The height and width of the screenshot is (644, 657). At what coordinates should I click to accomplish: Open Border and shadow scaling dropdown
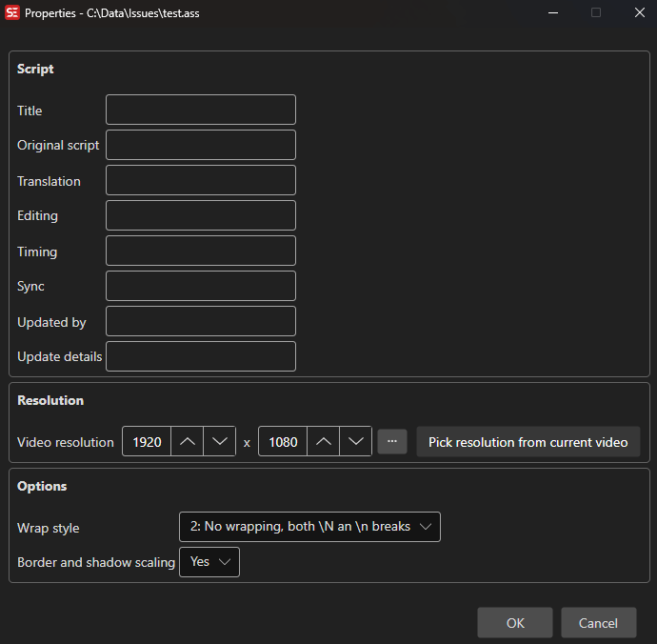(x=209, y=562)
